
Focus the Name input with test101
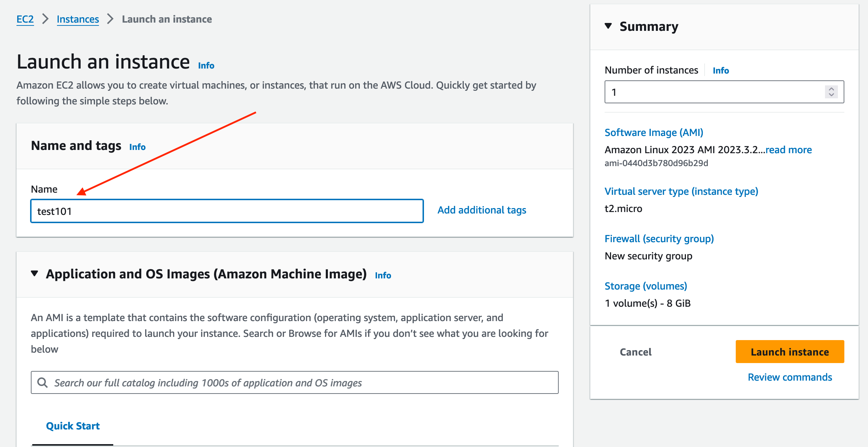(x=227, y=211)
